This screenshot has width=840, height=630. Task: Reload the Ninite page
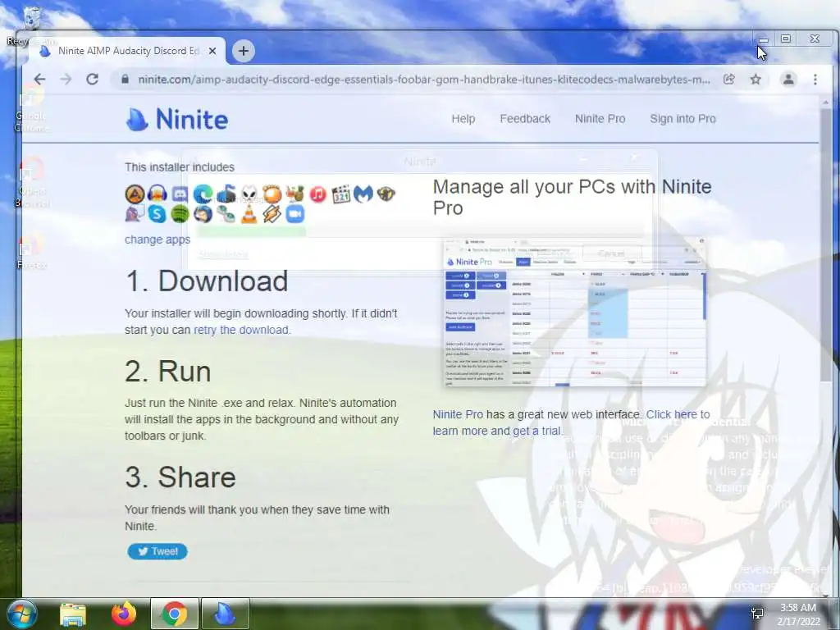pyautogui.click(x=92, y=80)
